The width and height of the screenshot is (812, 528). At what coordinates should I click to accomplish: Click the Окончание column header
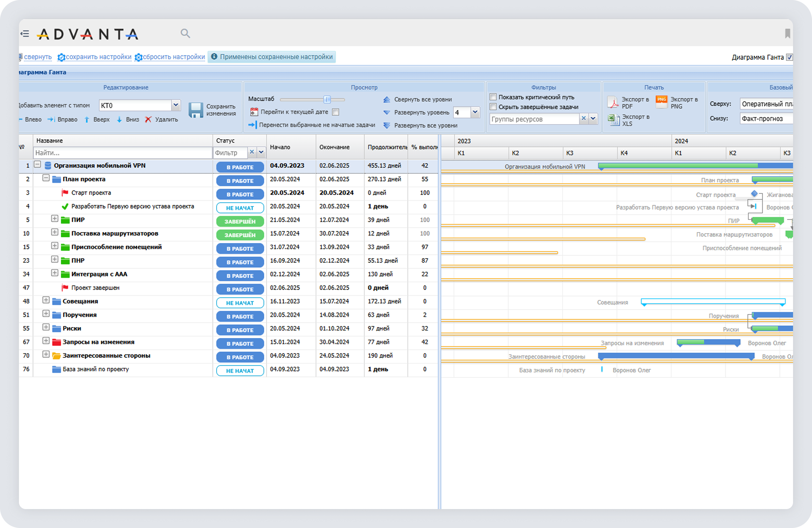tap(334, 147)
